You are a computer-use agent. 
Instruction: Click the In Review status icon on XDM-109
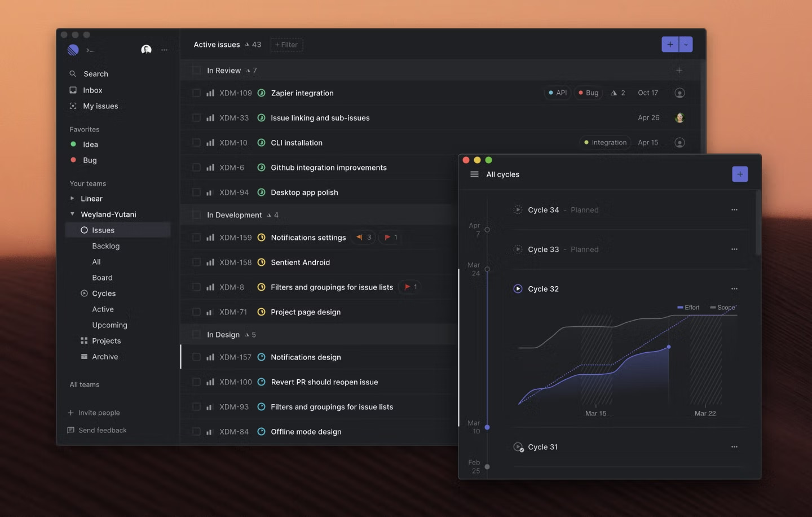pos(262,93)
